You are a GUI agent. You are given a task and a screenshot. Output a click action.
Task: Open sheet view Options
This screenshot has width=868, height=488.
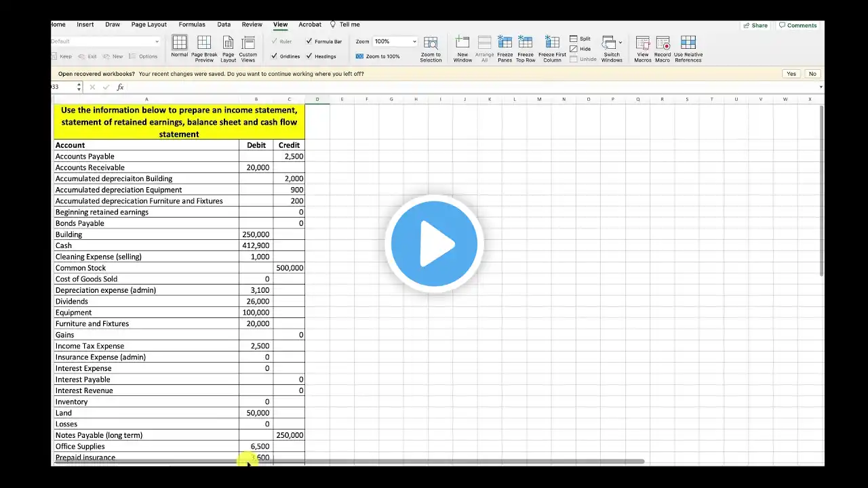[144, 56]
